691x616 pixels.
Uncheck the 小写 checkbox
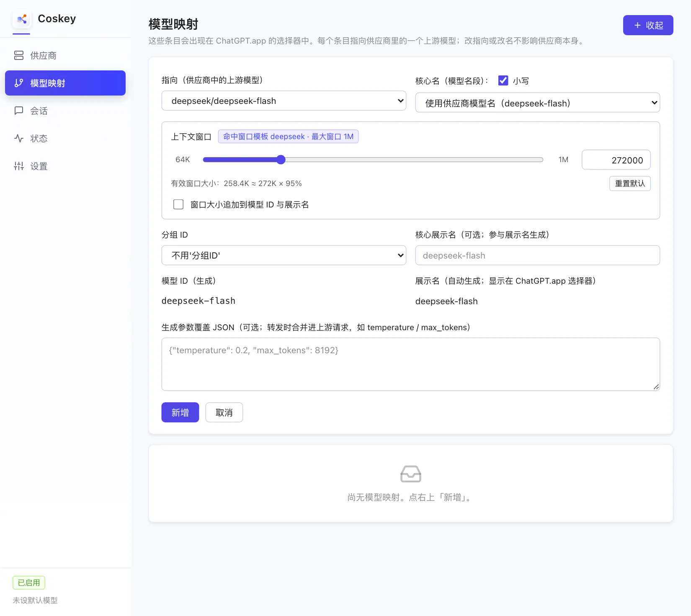(x=503, y=80)
